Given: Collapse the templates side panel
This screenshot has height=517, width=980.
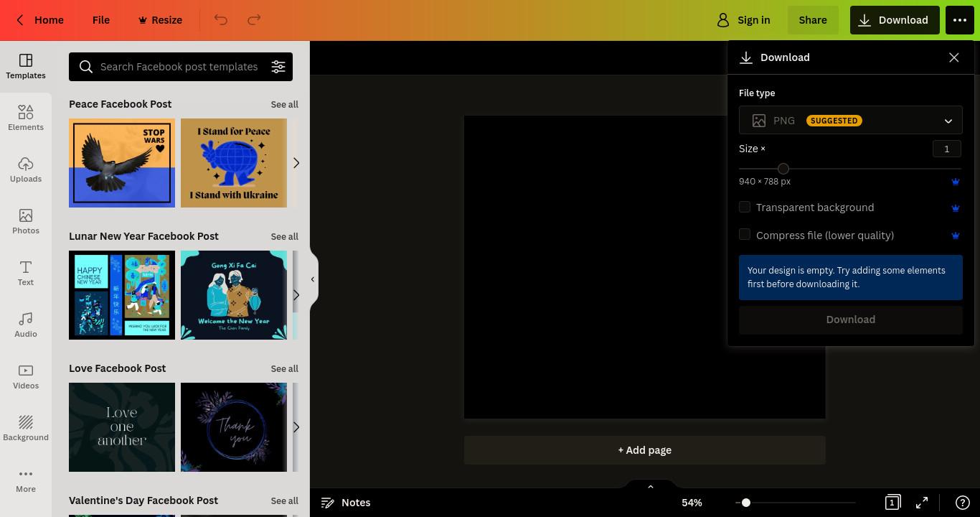Looking at the screenshot, I should tap(313, 279).
